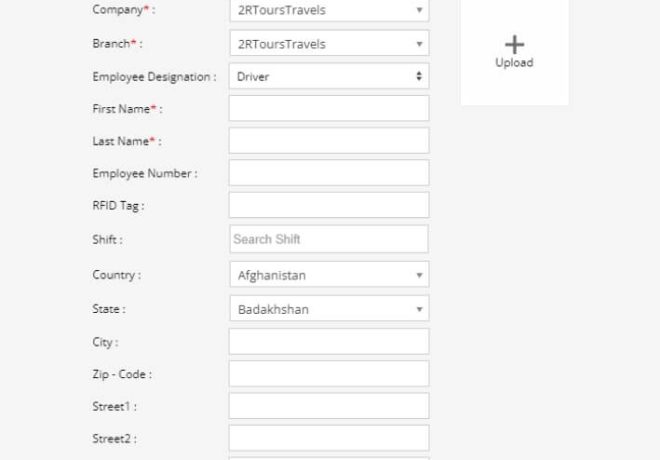Expand the Country dropdown showing Afghanistan
This screenshot has height=460, width=660.
coord(328,274)
